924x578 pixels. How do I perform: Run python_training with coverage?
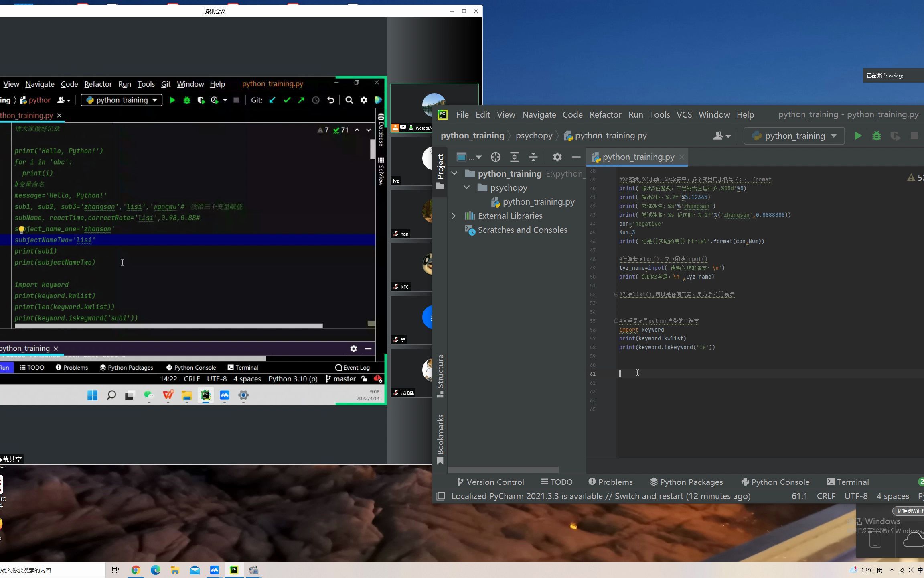895,136
